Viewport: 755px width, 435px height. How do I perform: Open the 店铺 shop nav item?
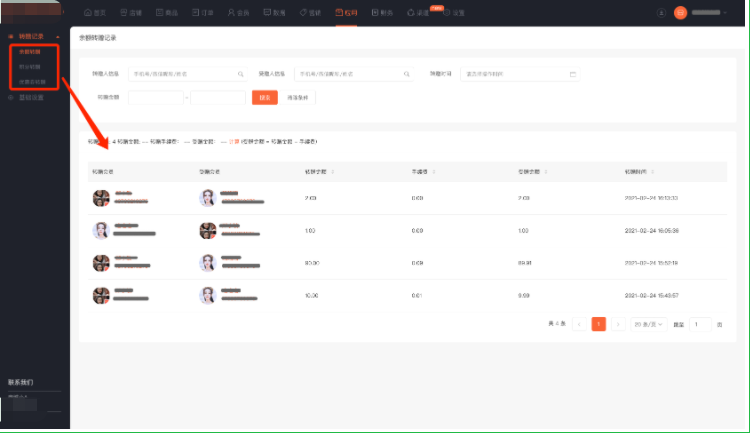[131, 13]
